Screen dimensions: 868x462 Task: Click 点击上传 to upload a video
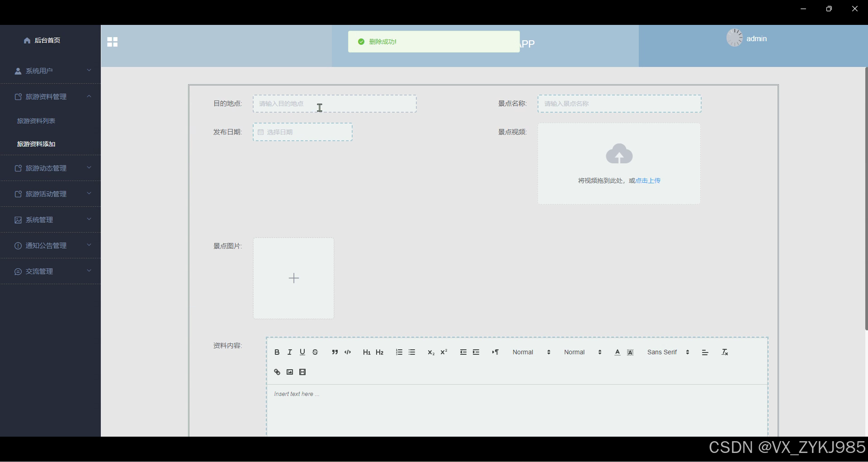coord(648,181)
